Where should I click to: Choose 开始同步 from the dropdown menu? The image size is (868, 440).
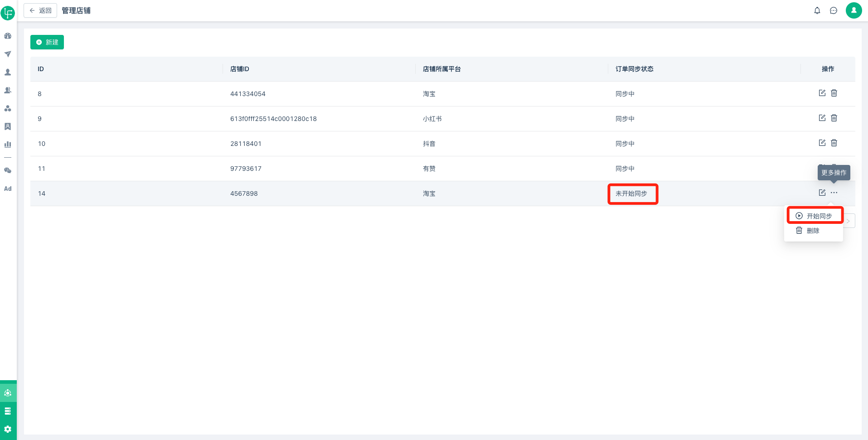pos(814,216)
